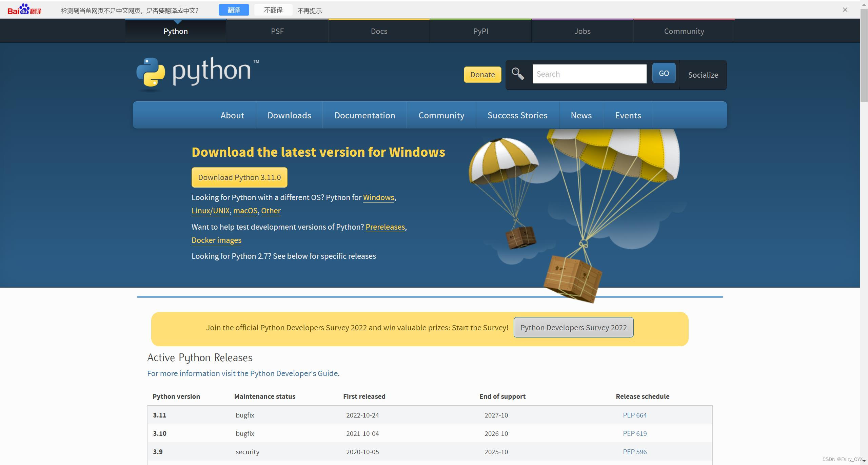This screenshot has height=465, width=868.
Task: Click the vertical scrollbar down arrow
Action: coord(864,461)
